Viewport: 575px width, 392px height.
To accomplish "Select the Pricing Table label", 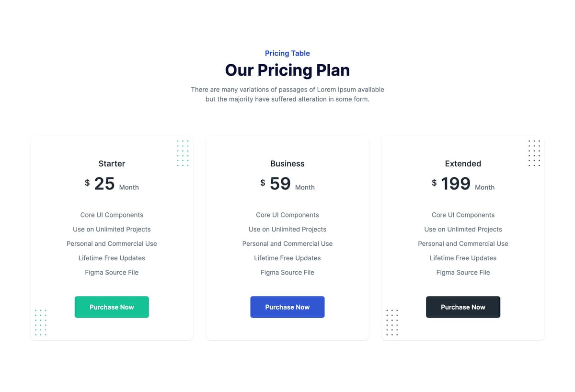I will tap(287, 53).
